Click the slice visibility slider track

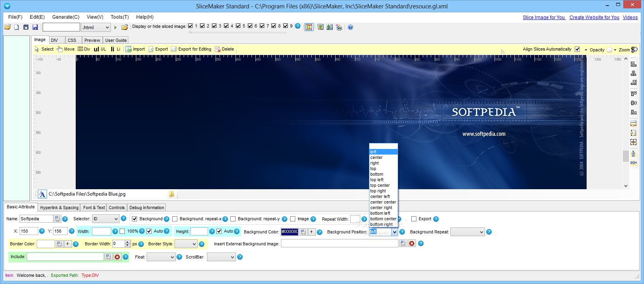(237, 33)
